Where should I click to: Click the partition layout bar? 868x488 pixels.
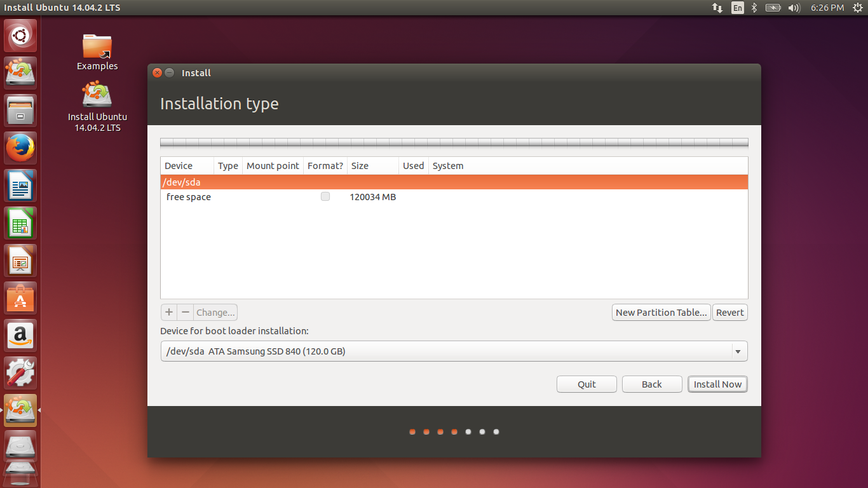[x=454, y=143]
